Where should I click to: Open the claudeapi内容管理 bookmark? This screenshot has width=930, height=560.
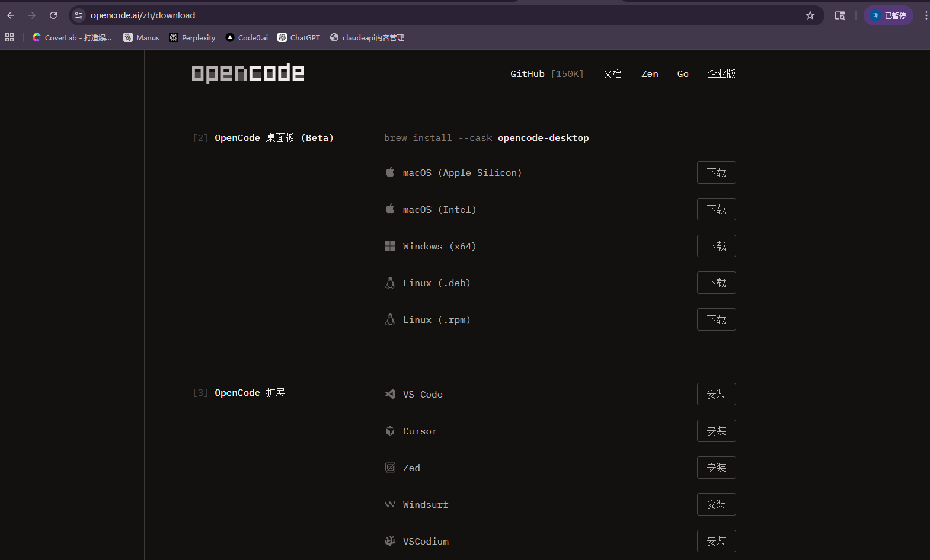(x=367, y=37)
